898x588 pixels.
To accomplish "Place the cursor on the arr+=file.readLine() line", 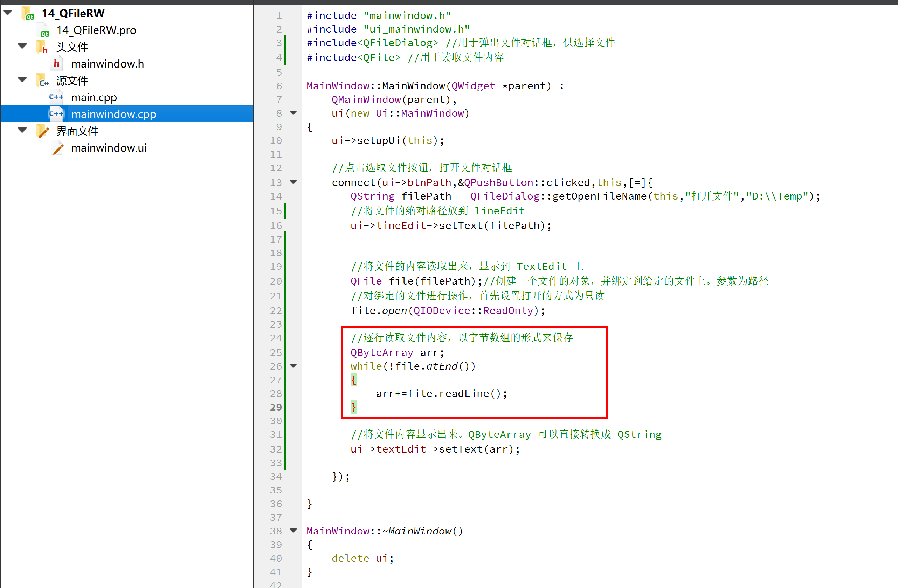I will click(441, 394).
